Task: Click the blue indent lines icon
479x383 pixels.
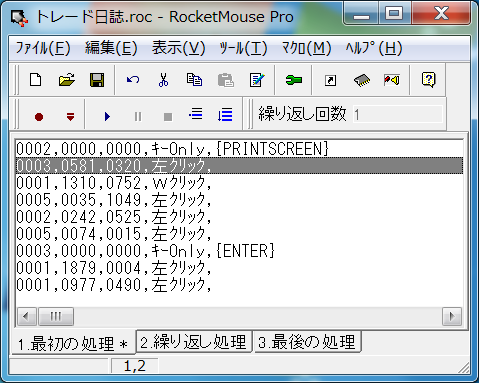Action: [x=196, y=115]
